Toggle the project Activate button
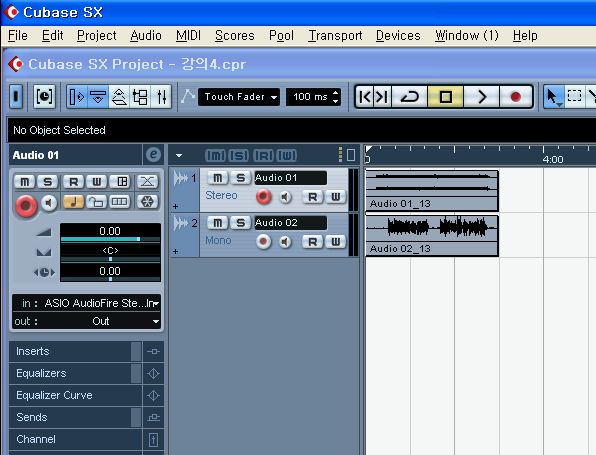The image size is (596, 455). pos(16,97)
